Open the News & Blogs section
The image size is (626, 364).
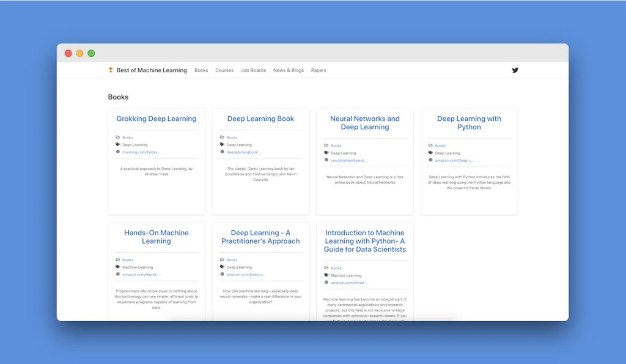(x=288, y=70)
